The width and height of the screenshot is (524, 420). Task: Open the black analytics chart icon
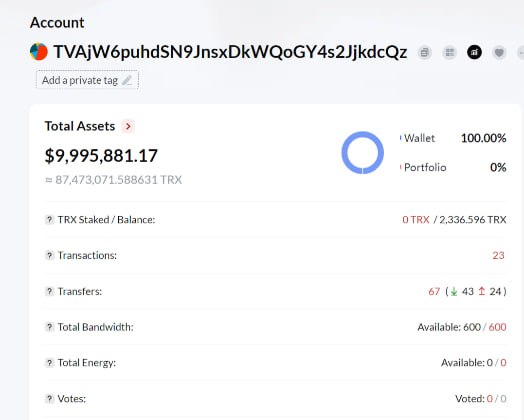[474, 52]
